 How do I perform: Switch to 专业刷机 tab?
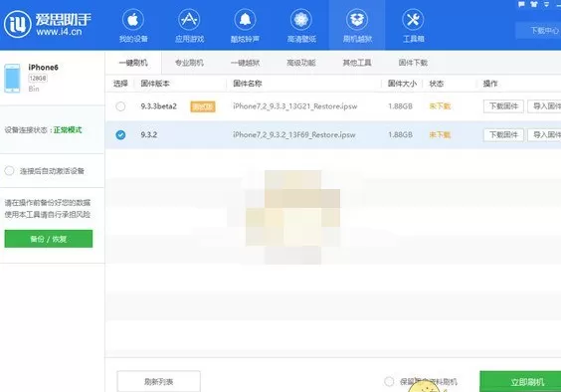click(189, 63)
